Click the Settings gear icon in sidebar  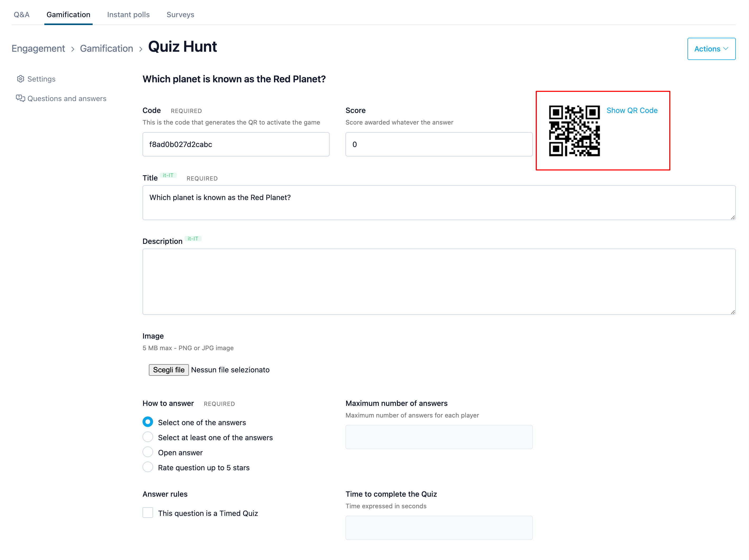click(20, 79)
